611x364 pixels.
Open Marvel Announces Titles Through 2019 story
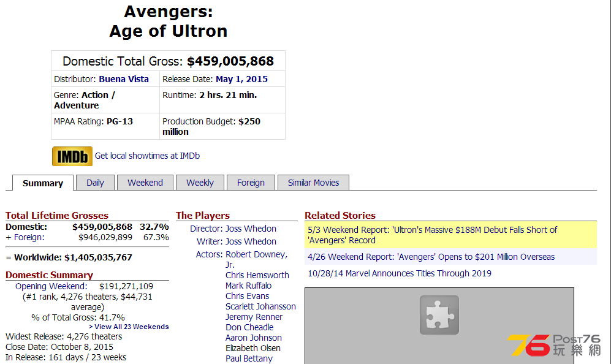400,273
